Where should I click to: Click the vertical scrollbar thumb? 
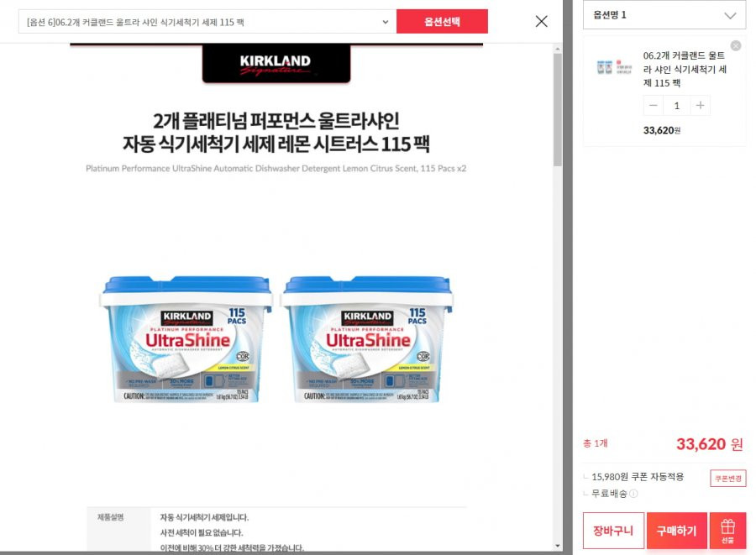click(558, 110)
